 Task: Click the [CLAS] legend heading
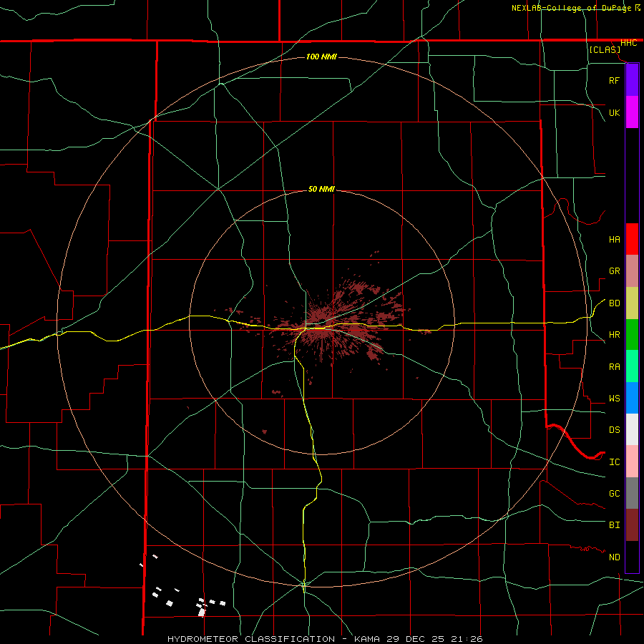click(605, 49)
